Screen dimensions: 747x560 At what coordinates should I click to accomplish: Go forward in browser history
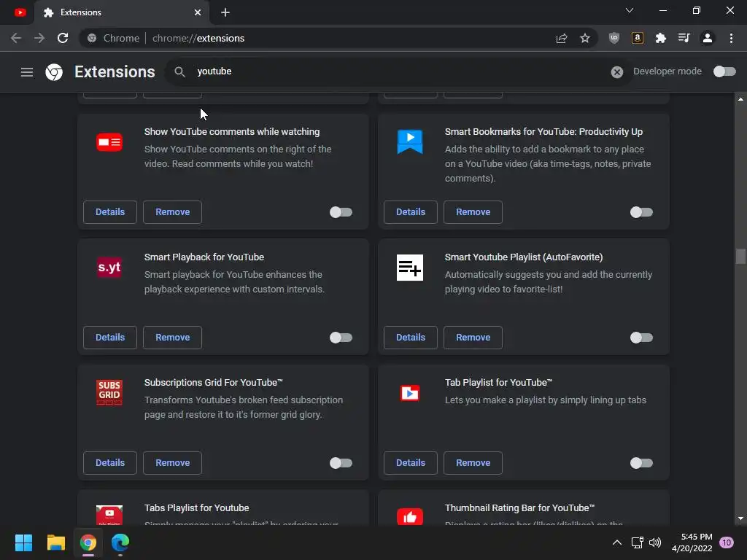pyautogui.click(x=39, y=38)
